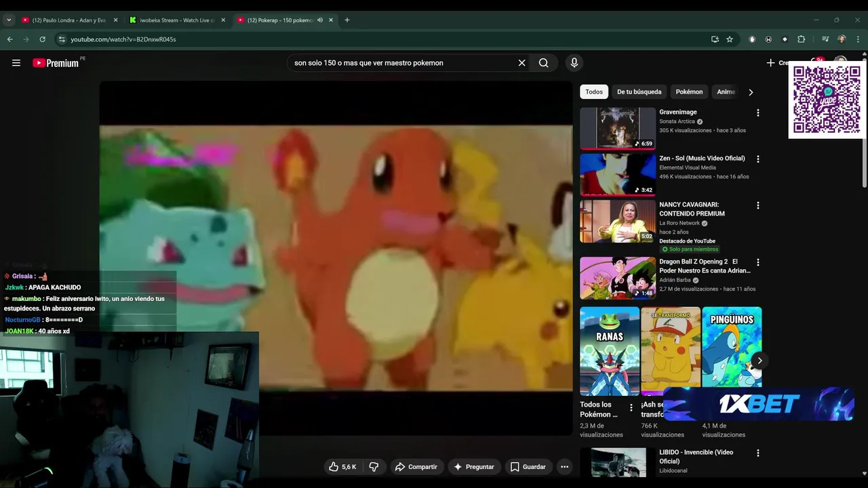Open browser profile avatar
The height and width of the screenshot is (488, 868).
pyautogui.click(x=842, y=39)
